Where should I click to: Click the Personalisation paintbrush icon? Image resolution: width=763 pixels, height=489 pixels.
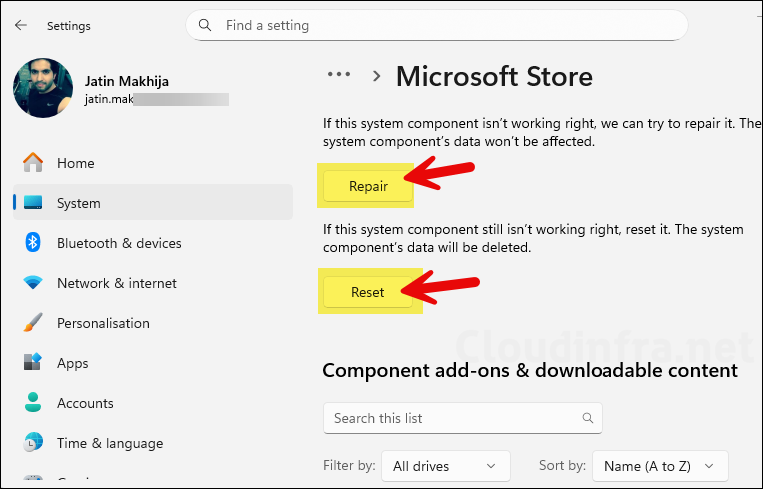click(33, 322)
